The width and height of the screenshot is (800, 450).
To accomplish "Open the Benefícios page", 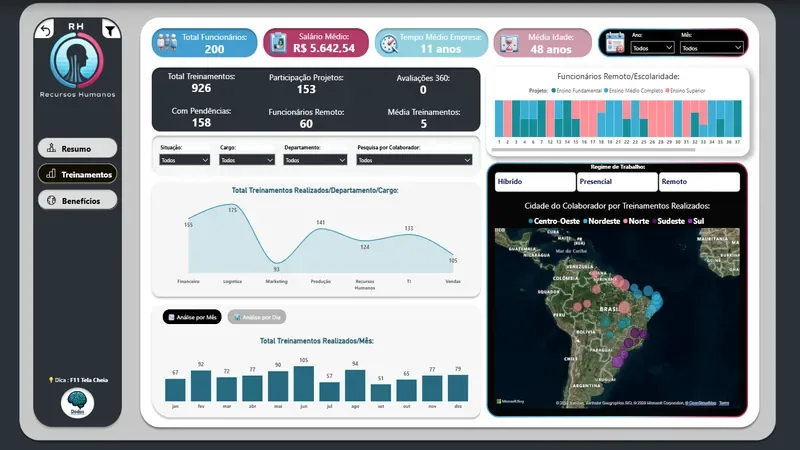I will pyautogui.click(x=77, y=201).
